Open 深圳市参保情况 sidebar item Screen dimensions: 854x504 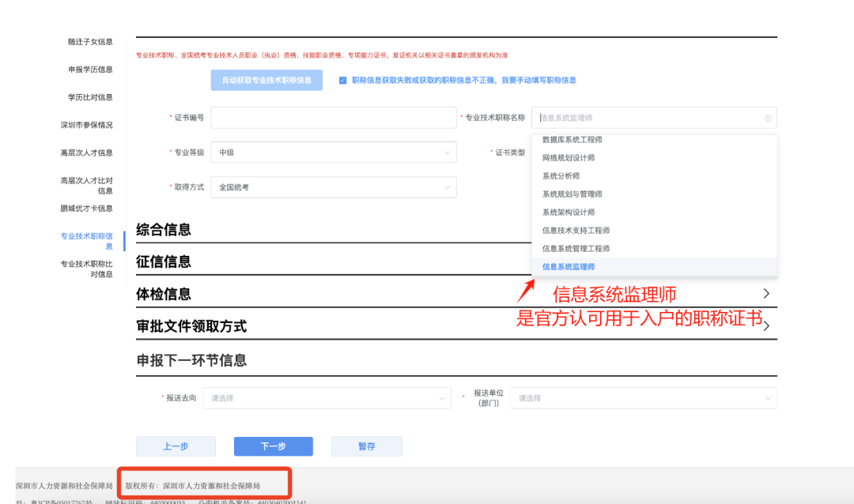pyautogui.click(x=87, y=125)
